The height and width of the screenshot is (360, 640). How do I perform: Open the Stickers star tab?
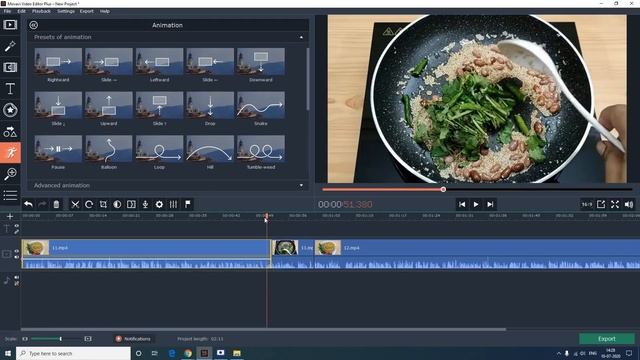coord(10,110)
